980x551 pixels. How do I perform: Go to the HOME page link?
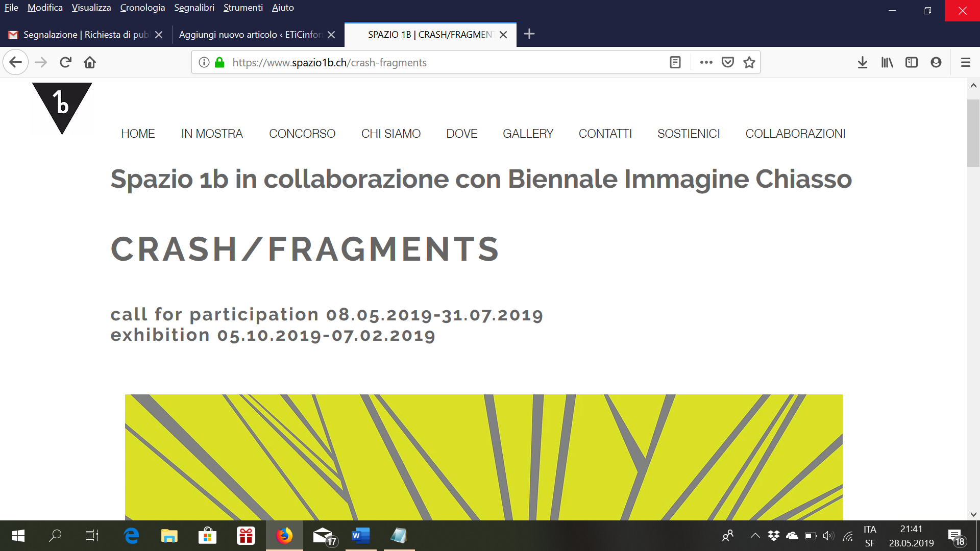tap(138, 134)
